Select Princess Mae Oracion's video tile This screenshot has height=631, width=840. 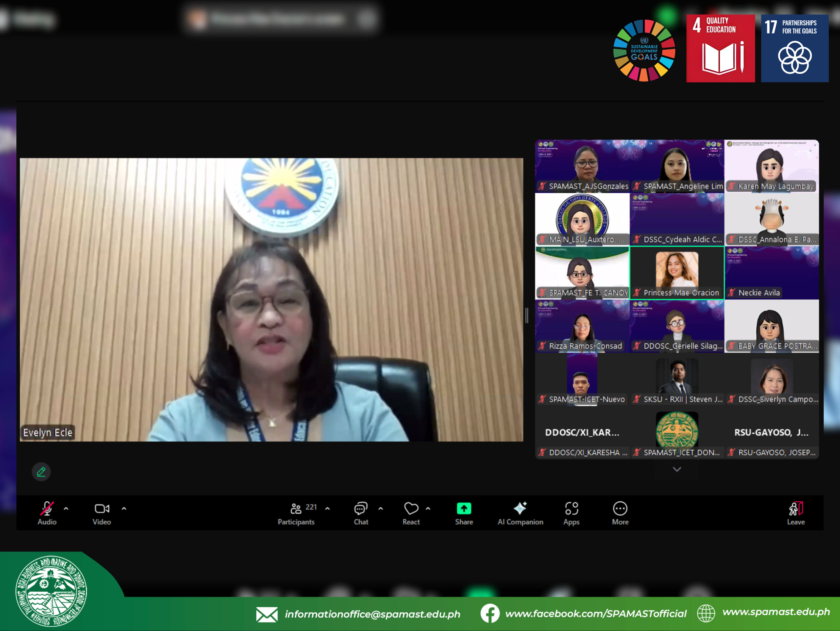tap(677, 272)
